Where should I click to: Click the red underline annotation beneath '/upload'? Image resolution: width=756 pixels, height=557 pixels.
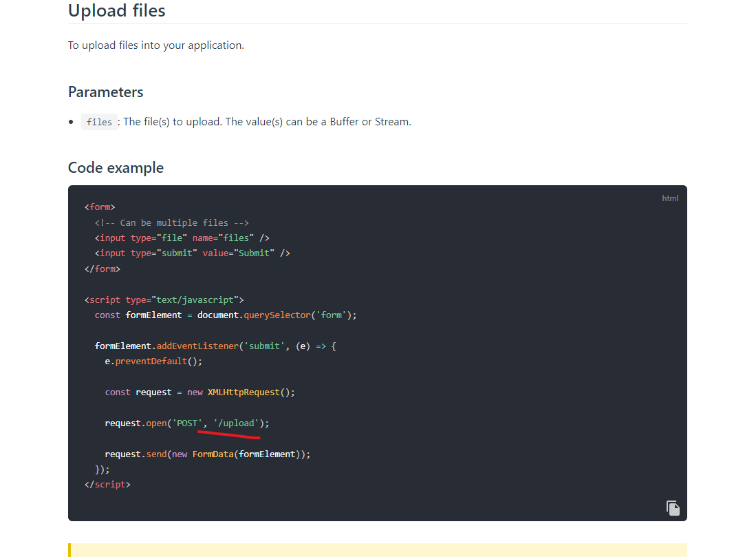point(228,432)
